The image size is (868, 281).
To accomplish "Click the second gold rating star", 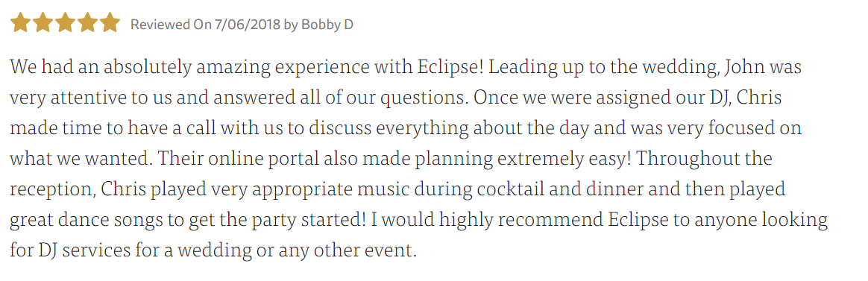I will tap(43, 23).
